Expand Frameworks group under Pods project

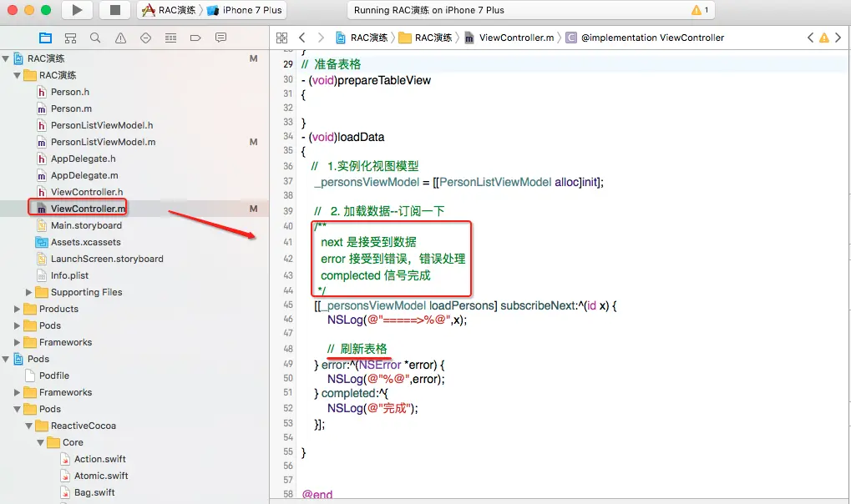[x=17, y=393]
